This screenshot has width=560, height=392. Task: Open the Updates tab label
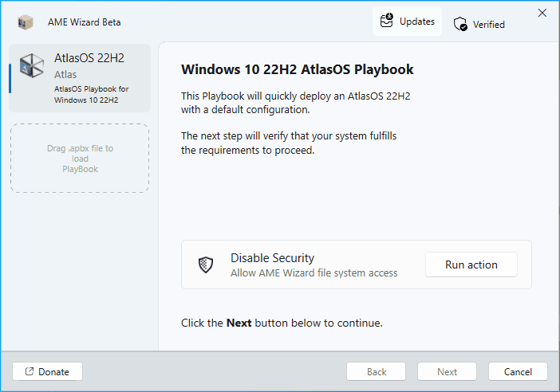[416, 22]
